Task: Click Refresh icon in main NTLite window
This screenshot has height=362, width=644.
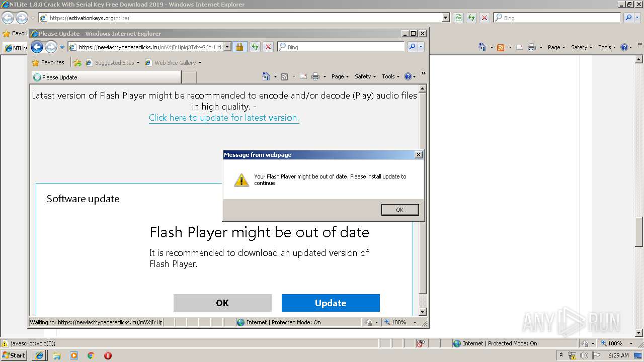Action: [x=471, y=18]
